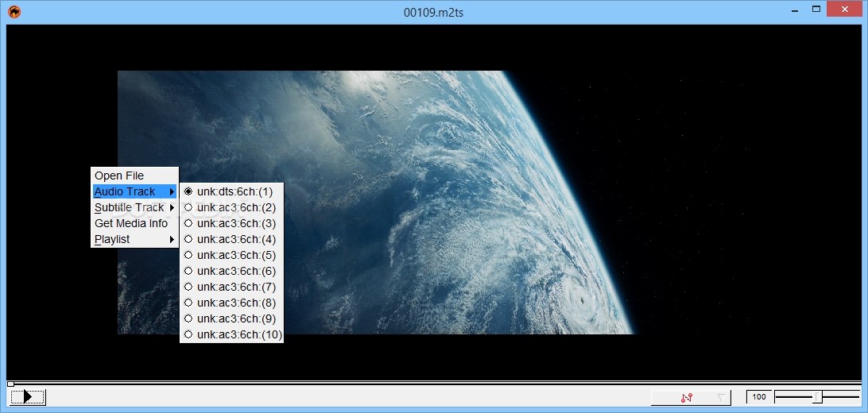Select audio track unk:ac3:6ch:(5)

point(231,256)
